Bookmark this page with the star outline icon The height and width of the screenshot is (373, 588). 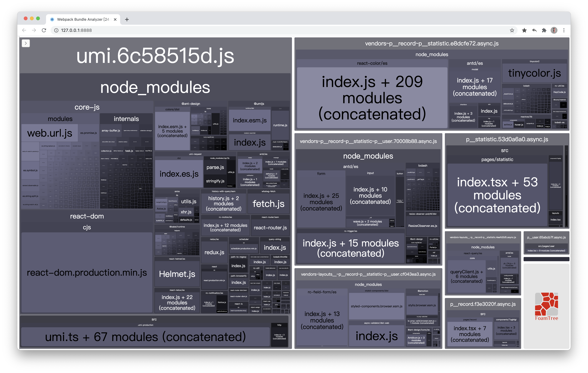pos(512,30)
